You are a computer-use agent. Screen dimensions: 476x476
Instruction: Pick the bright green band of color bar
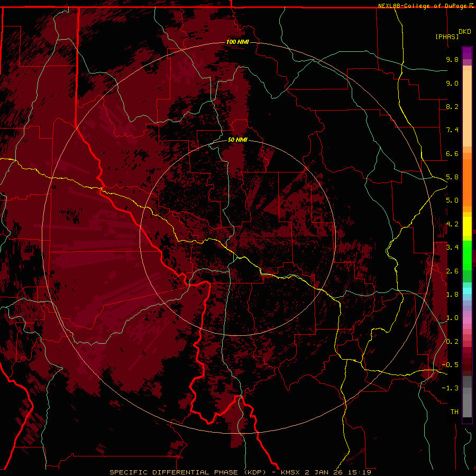467,255
